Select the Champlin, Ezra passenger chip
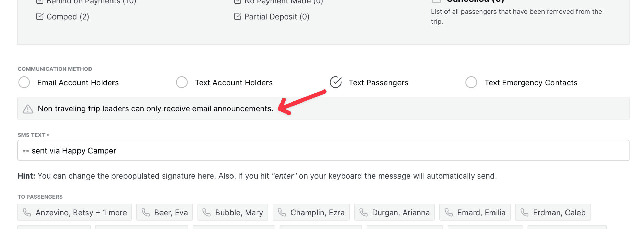The image size is (644, 229). [x=311, y=212]
